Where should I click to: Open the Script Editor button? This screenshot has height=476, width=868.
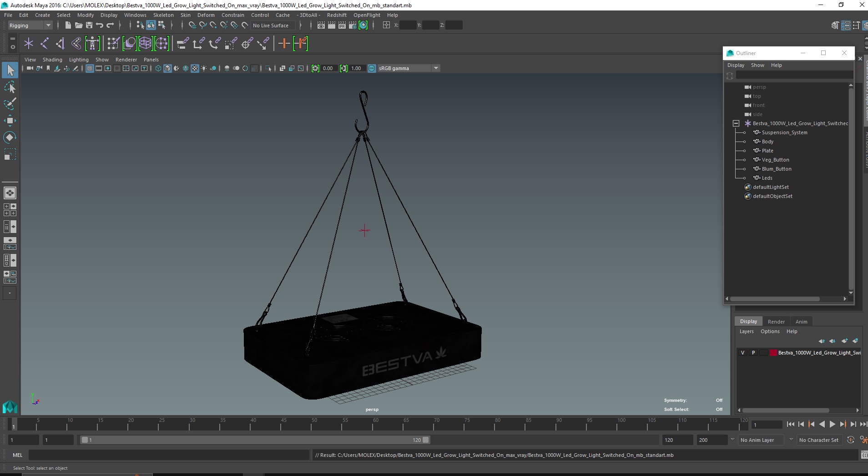pos(864,455)
